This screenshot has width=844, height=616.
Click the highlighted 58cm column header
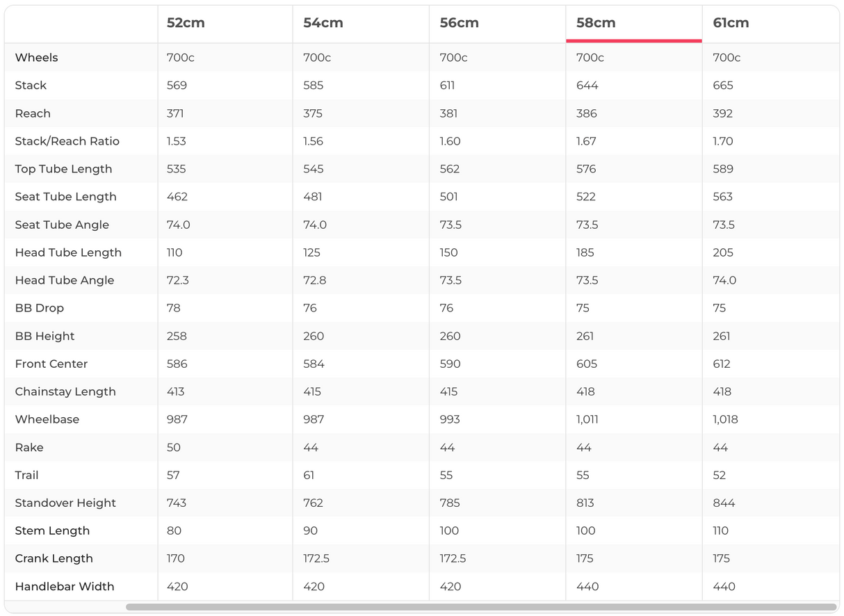click(596, 23)
